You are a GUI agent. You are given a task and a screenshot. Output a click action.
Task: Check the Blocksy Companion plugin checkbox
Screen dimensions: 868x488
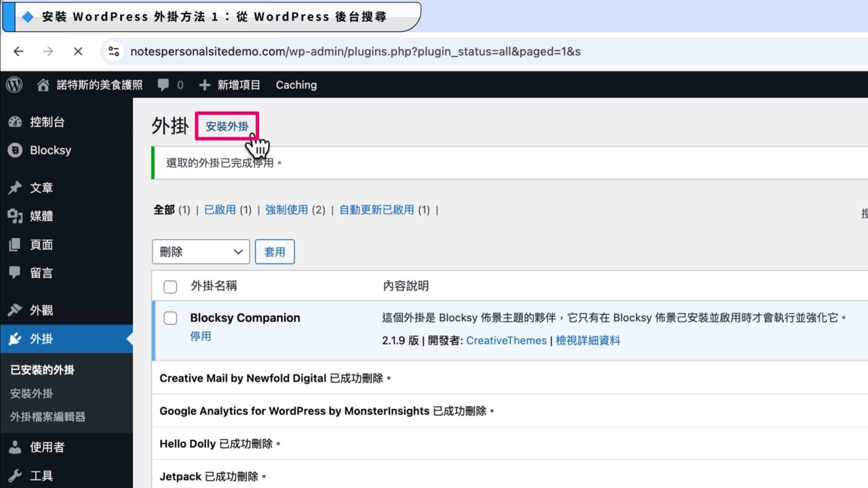(x=171, y=318)
